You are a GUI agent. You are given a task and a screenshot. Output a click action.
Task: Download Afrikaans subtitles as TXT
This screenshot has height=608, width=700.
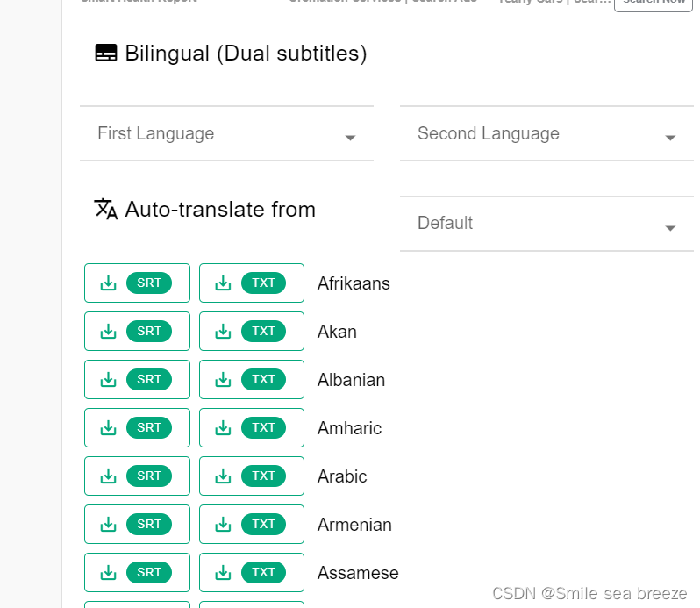(x=252, y=283)
